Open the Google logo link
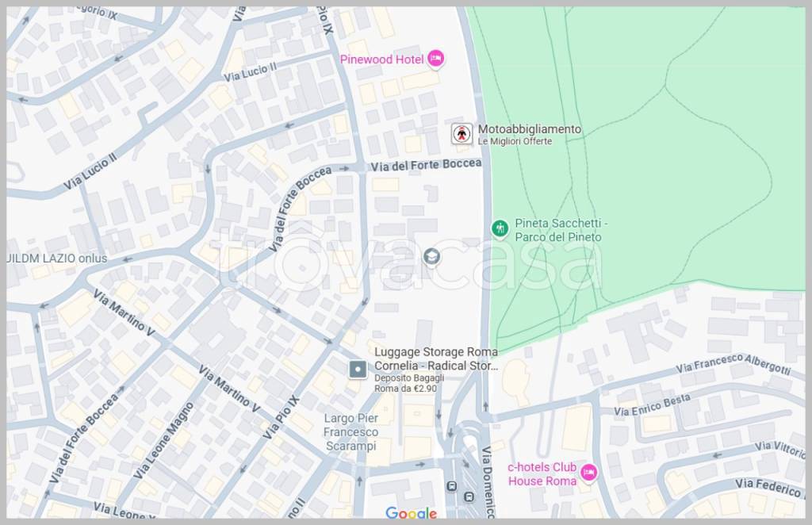The height and width of the screenshot is (525, 812). 411,513
